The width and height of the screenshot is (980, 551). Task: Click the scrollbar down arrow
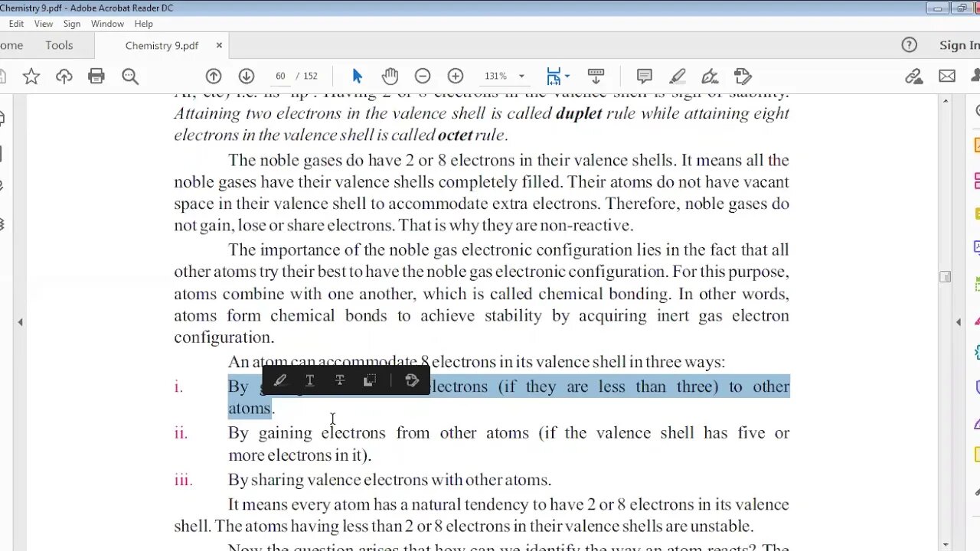[946, 544]
